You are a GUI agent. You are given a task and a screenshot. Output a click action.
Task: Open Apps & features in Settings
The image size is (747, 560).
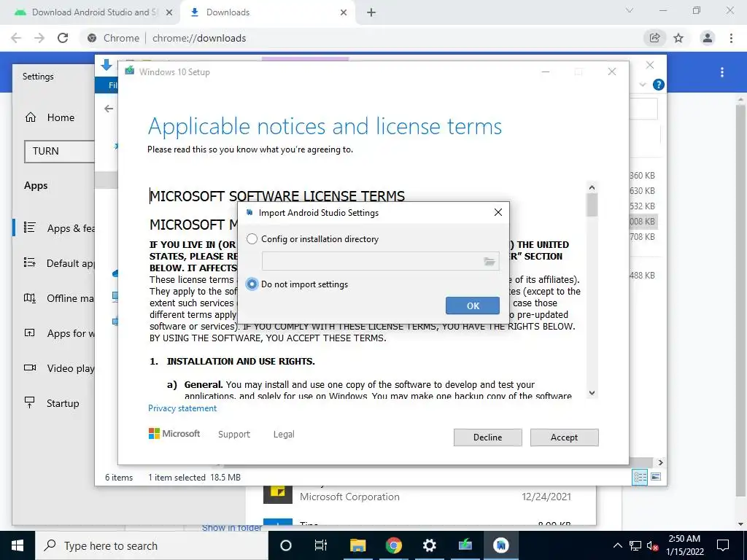[59, 228]
